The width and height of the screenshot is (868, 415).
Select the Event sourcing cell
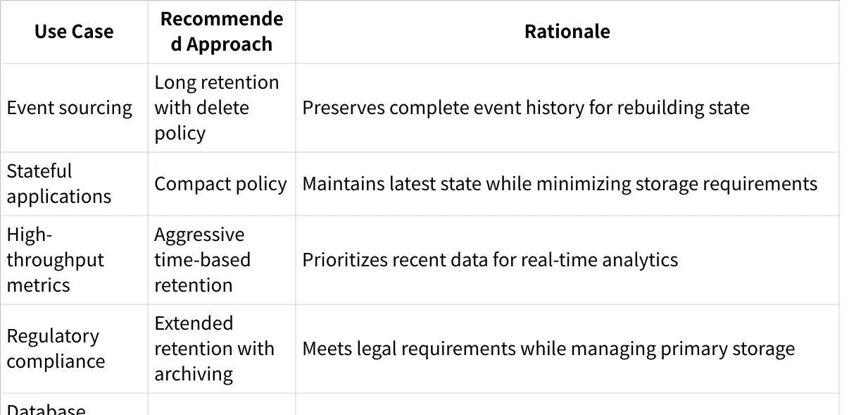(x=70, y=108)
